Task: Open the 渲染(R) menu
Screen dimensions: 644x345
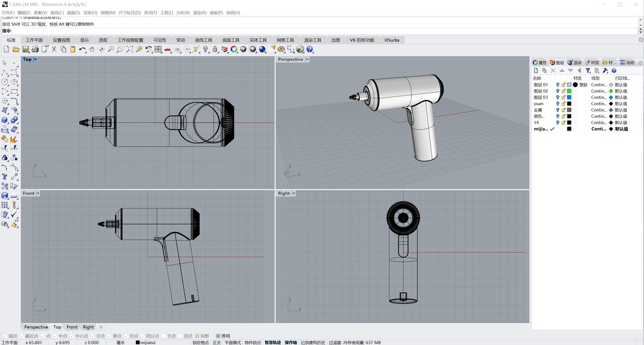Action: 200,13
